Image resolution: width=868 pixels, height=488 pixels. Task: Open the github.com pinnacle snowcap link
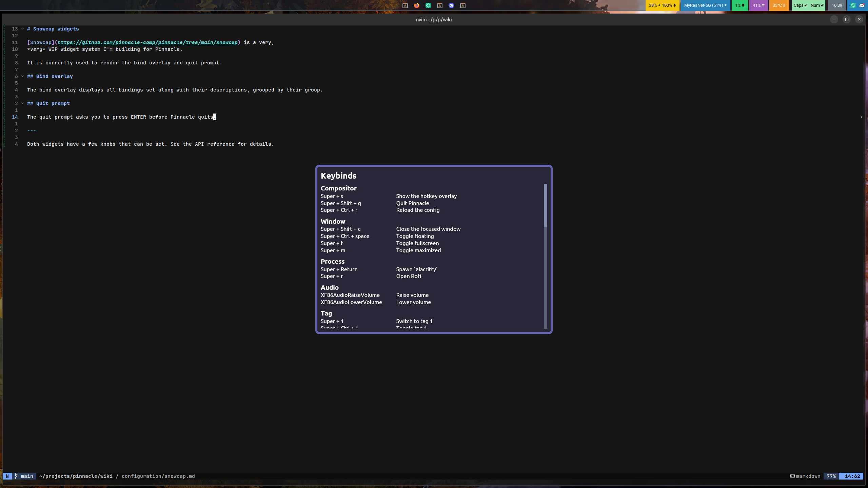coord(147,42)
